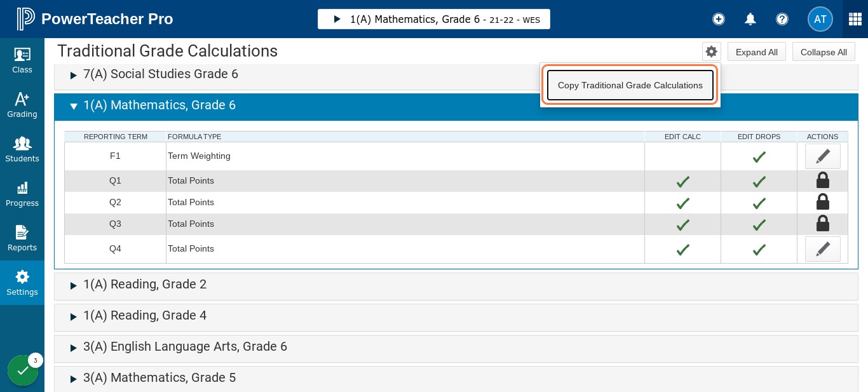Image resolution: width=868 pixels, height=392 pixels.
Task: Click the Q3 Edit Drops checkmark
Action: pos(759,225)
